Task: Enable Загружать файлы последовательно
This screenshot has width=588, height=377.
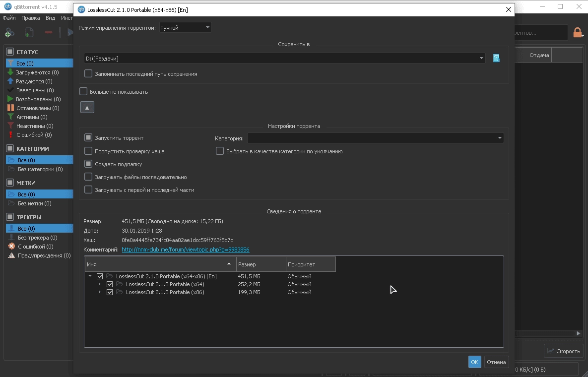Action: (88, 177)
